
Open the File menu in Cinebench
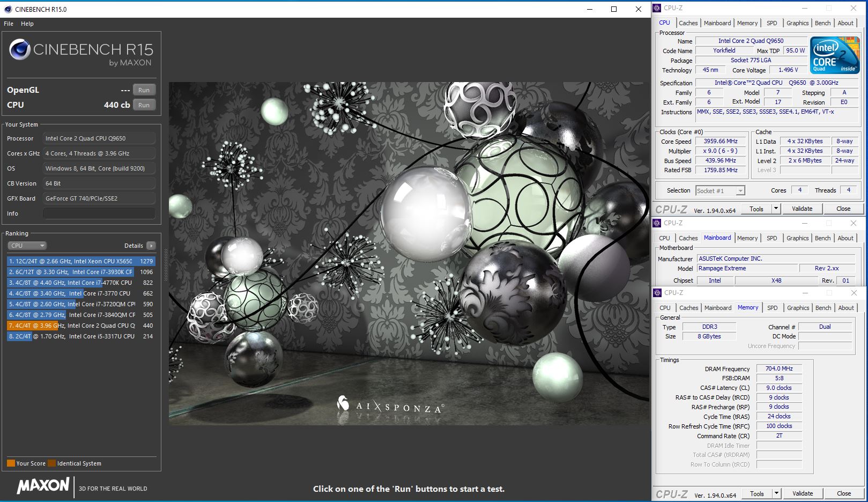[9, 24]
